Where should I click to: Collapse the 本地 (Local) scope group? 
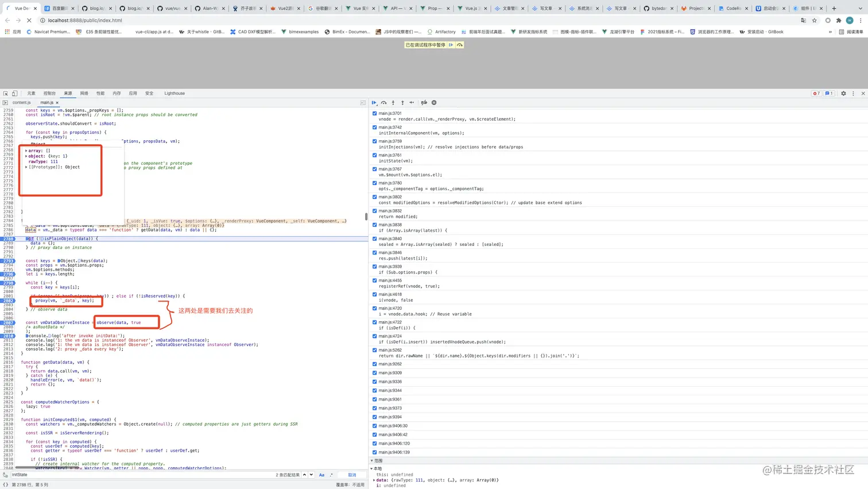coord(372,469)
